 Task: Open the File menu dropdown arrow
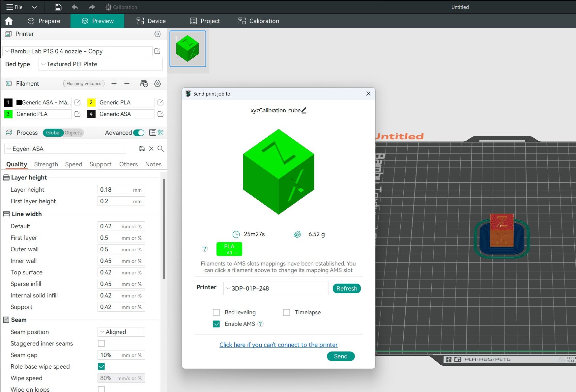pyautogui.click(x=34, y=7)
